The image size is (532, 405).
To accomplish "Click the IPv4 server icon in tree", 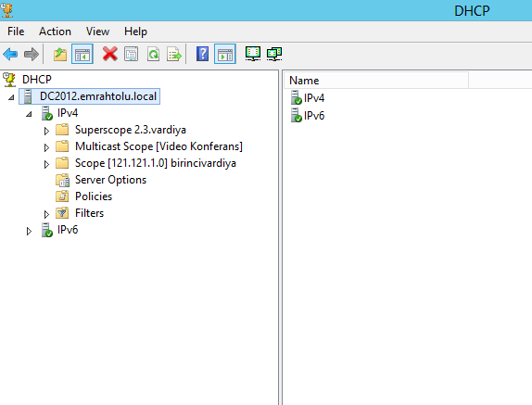I will pos(46,113).
